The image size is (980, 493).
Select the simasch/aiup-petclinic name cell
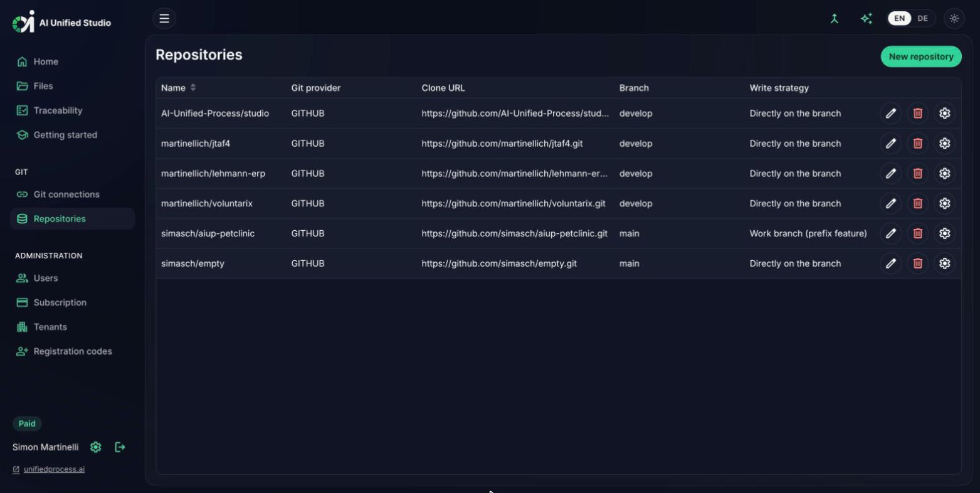pos(208,233)
